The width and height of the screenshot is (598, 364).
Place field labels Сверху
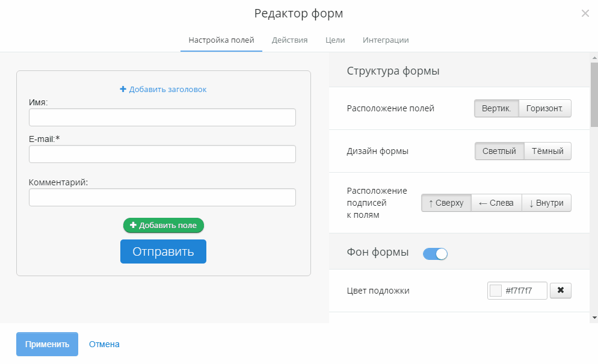click(446, 203)
